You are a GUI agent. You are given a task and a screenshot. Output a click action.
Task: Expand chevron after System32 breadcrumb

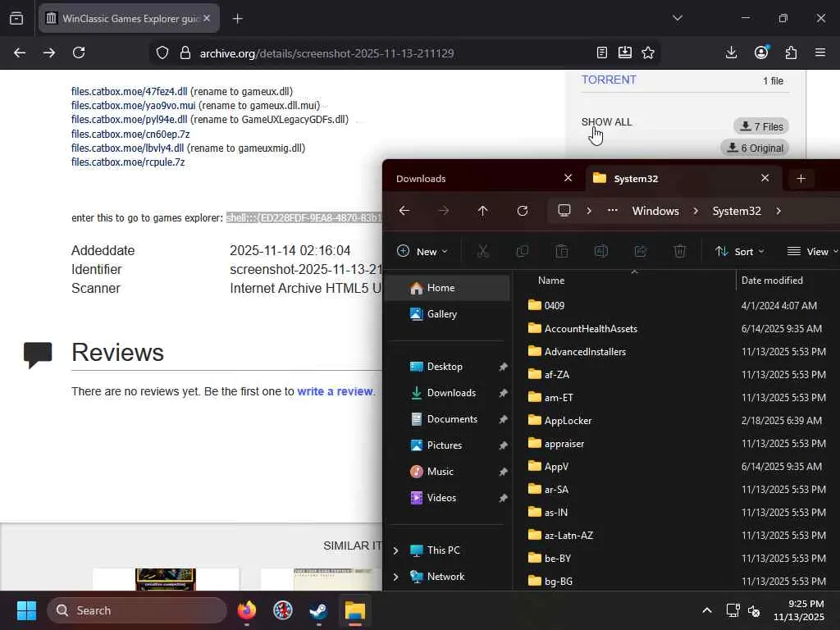[778, 211]
